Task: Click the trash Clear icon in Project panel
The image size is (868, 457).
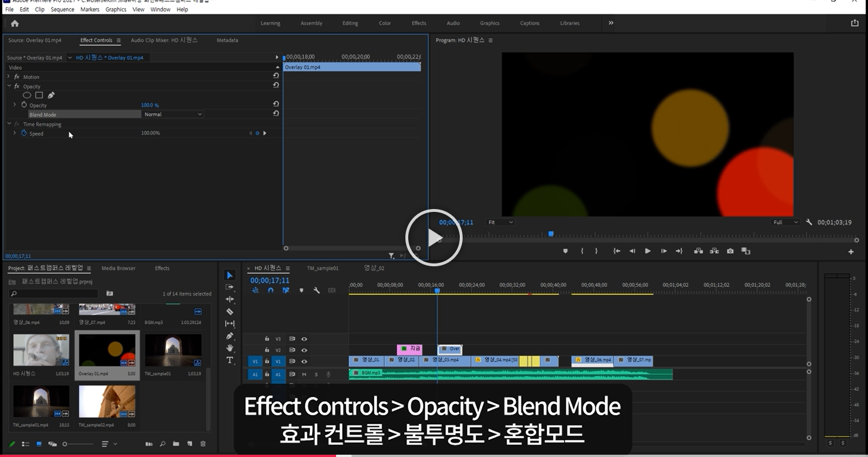Action: coord(203,444)
